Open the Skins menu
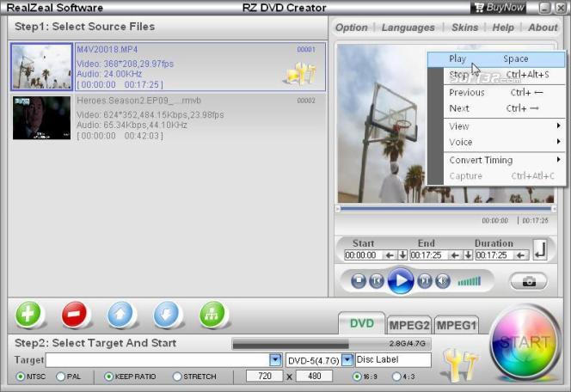 465,28
